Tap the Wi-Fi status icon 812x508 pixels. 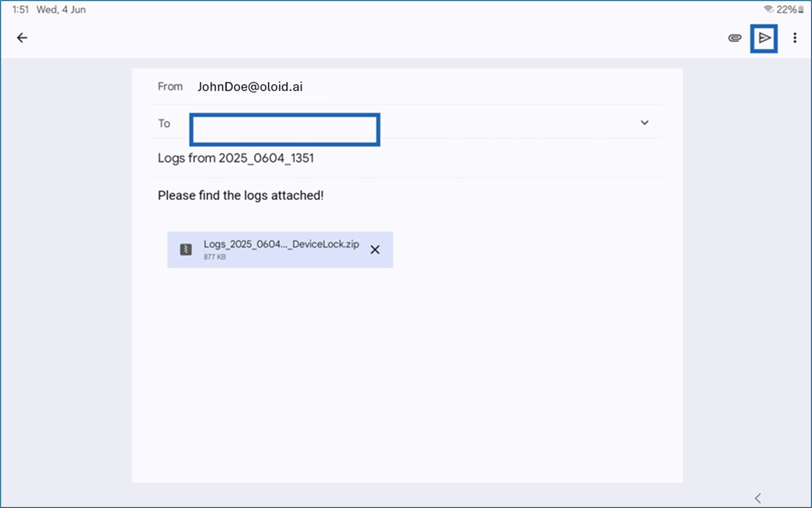coord(768,9)
